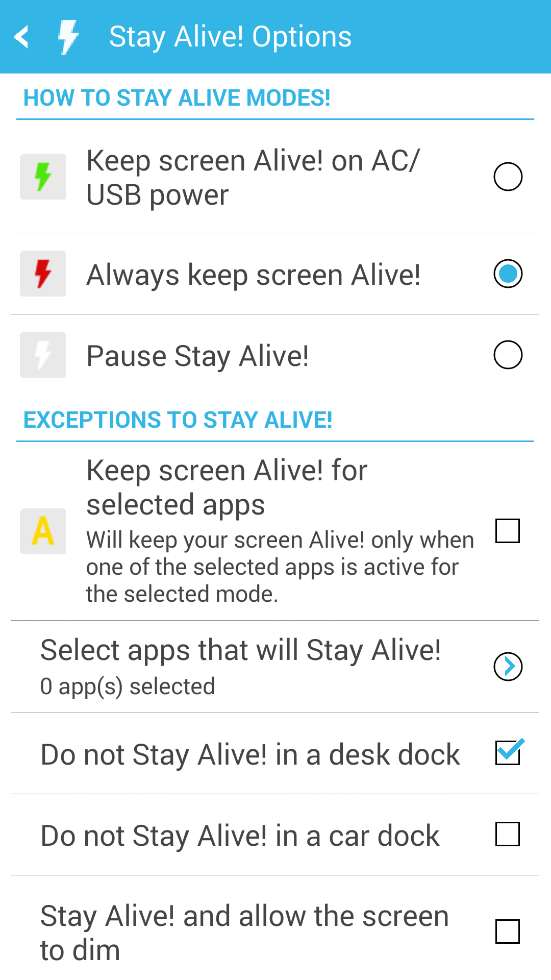Image resolution: width=551 pixels, height=980 pixels.
Task: Open app selection via circled chevron arrow
Action: 508,667
